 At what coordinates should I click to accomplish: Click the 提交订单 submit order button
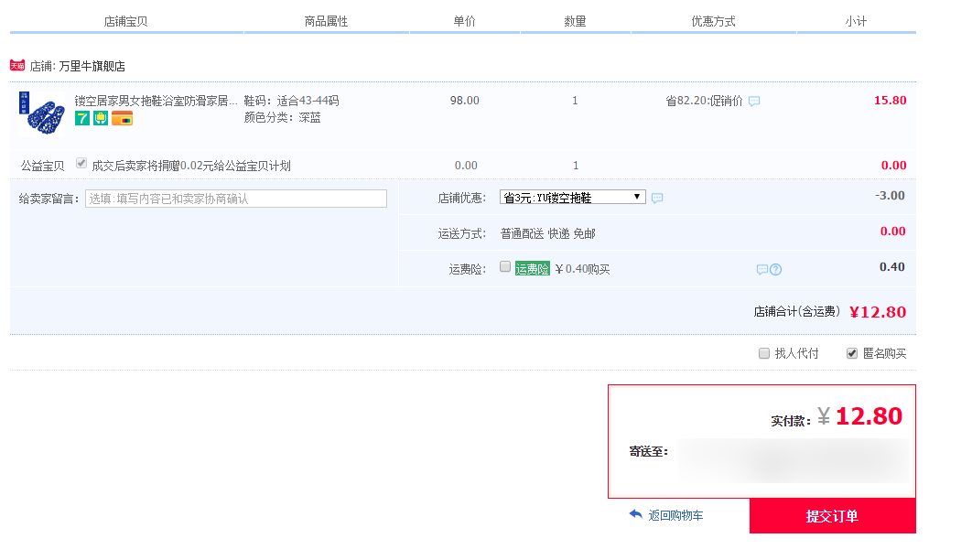pos(832,516)
